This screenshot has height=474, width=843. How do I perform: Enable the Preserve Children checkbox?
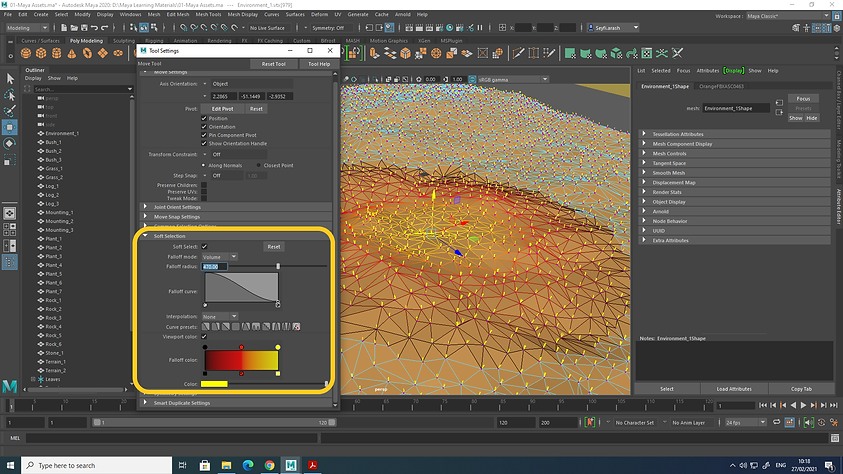[204, 185]
